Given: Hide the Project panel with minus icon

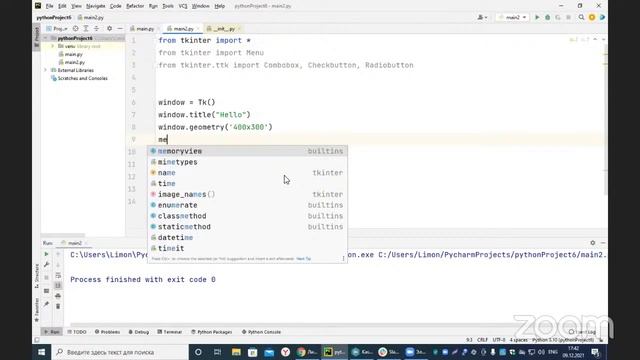Looking at the screenshot, I should click(120, 29).
